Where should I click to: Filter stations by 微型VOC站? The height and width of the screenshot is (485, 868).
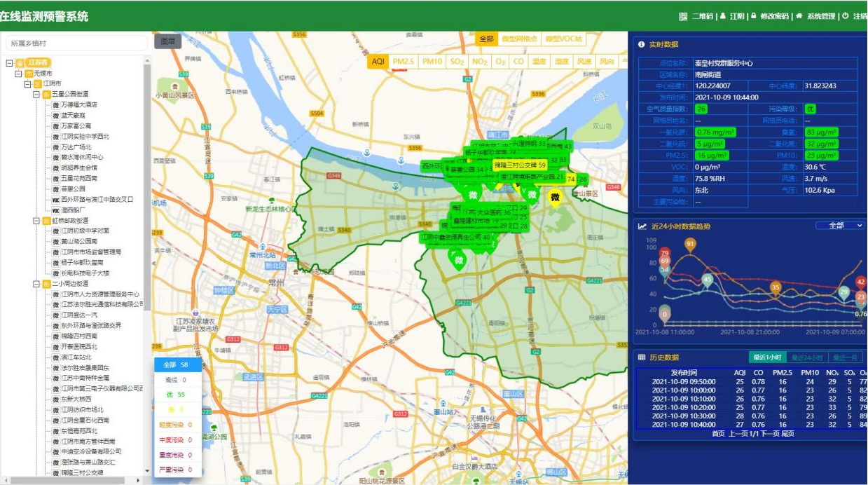(564, 39)
